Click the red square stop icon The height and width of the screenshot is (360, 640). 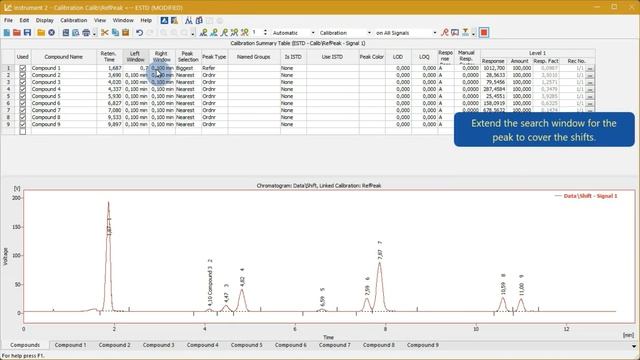coord(484,33)
